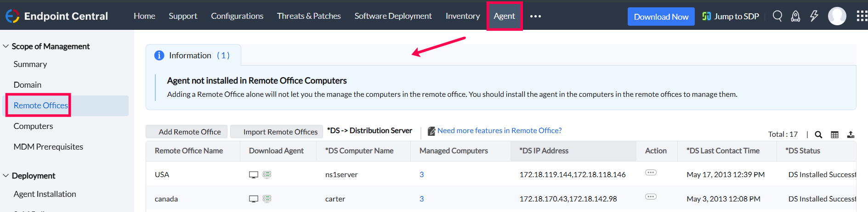868x212 pixels.
Task: Click the lightning bolt quick actions icon
Action: (814, 16)
